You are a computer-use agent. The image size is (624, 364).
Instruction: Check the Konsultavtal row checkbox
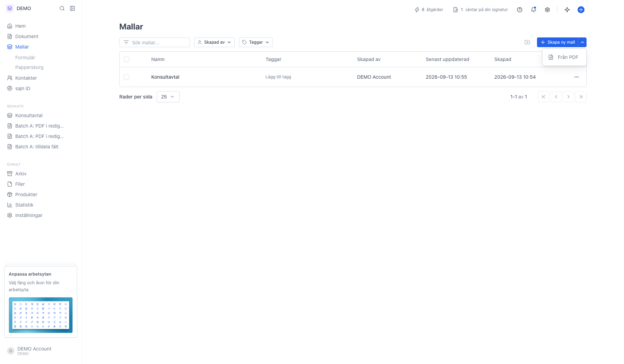(127, 77)
